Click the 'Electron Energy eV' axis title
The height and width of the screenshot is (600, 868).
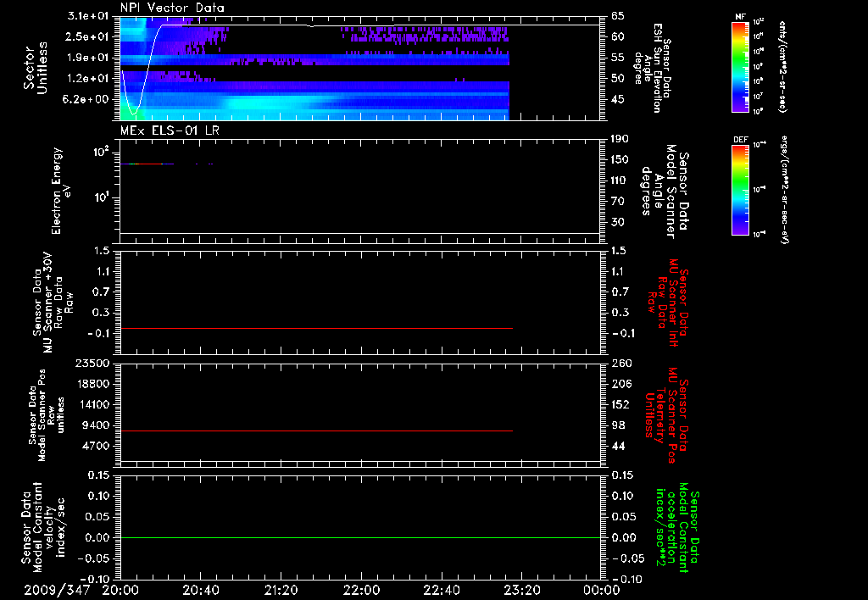click(62, 191)
